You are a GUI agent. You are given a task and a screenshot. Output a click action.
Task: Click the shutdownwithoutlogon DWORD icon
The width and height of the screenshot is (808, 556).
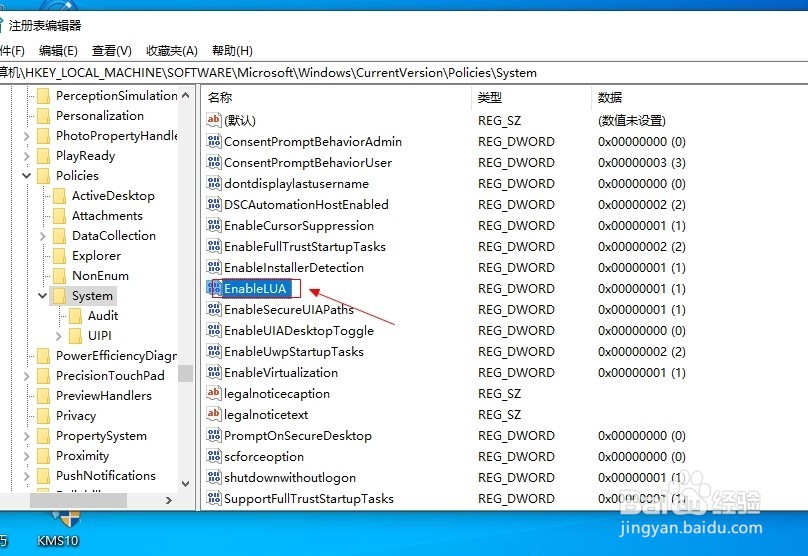[214, 477]
